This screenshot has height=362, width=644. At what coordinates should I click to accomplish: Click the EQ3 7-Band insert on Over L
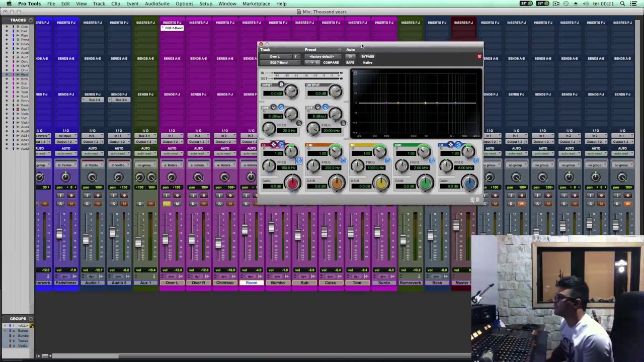coord(173,28)
